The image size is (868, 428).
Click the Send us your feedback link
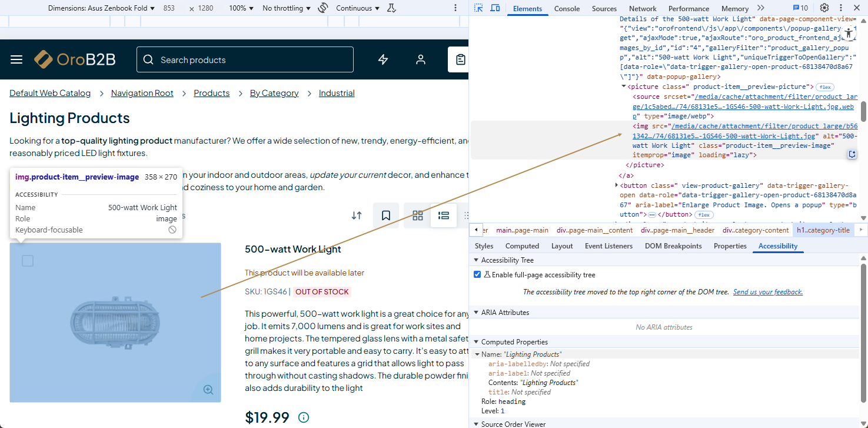[x=767, y=292]
